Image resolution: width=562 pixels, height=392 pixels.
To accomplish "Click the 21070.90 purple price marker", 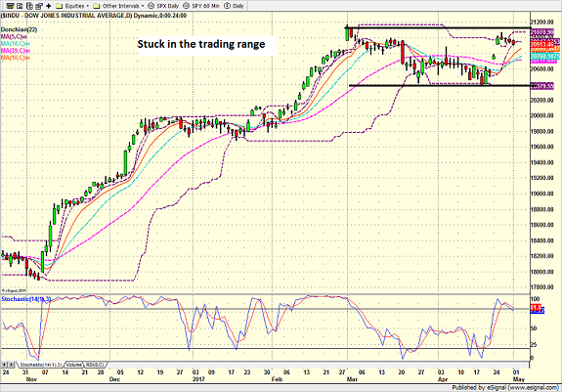I will tap(542, 32).
